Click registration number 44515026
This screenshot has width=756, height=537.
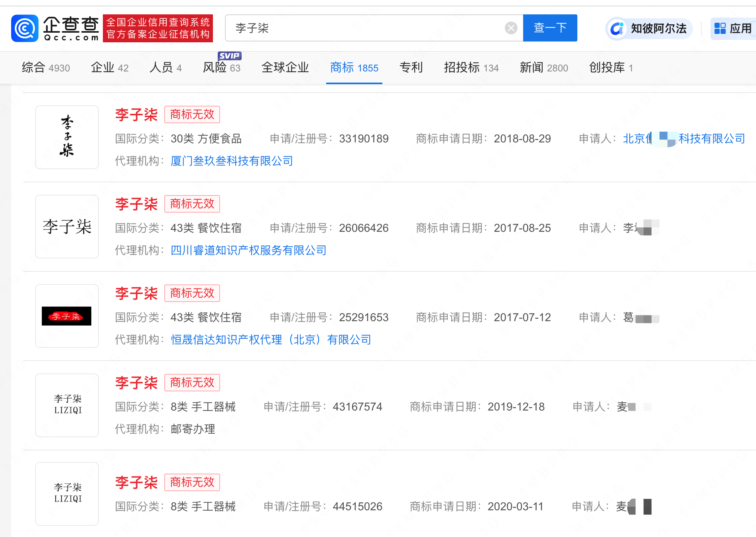click(357, 507)
